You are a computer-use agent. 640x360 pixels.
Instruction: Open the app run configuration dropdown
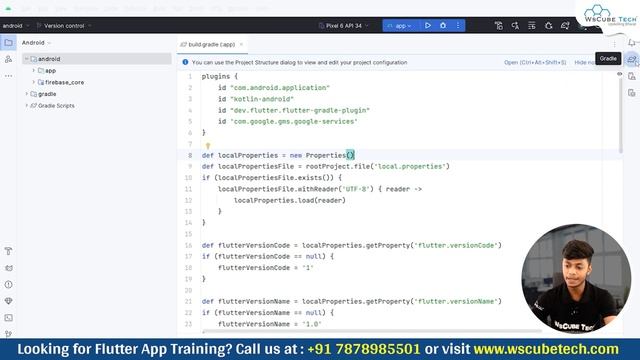point(400,26)
